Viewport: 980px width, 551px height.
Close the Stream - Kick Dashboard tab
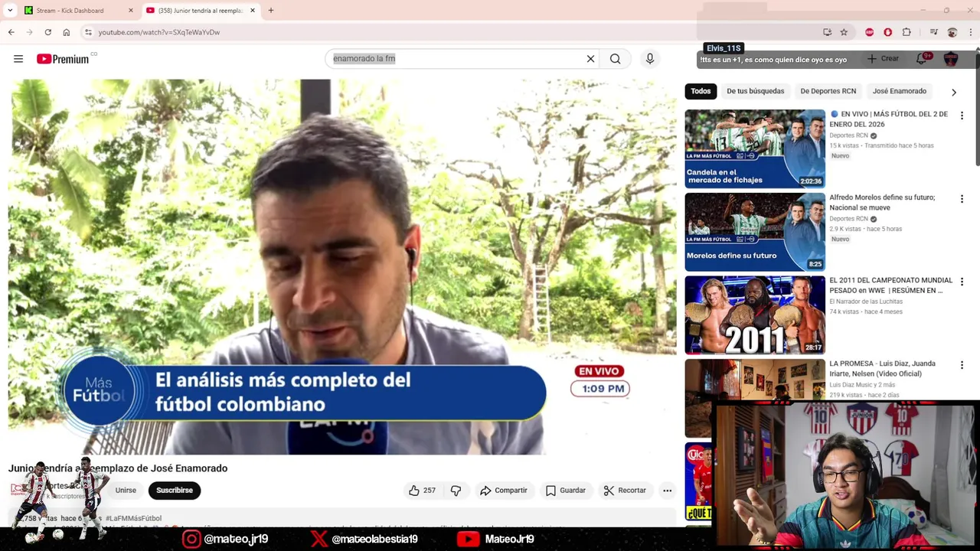[x=130, y=11]
